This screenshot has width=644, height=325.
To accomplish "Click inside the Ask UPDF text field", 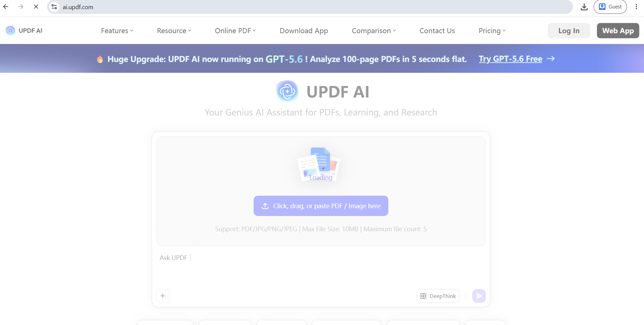I will tap(321, 267).
